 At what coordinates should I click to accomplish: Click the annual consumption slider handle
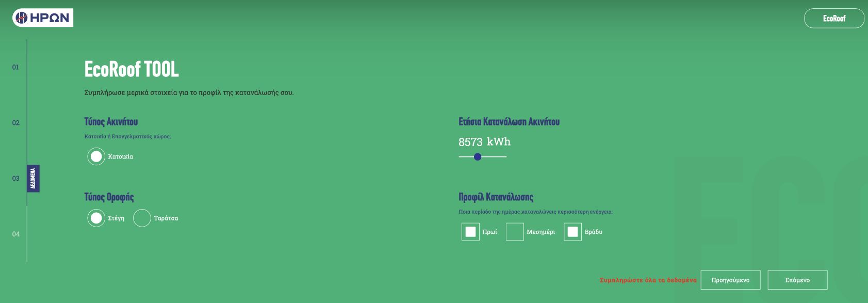(x=478, y=157)
